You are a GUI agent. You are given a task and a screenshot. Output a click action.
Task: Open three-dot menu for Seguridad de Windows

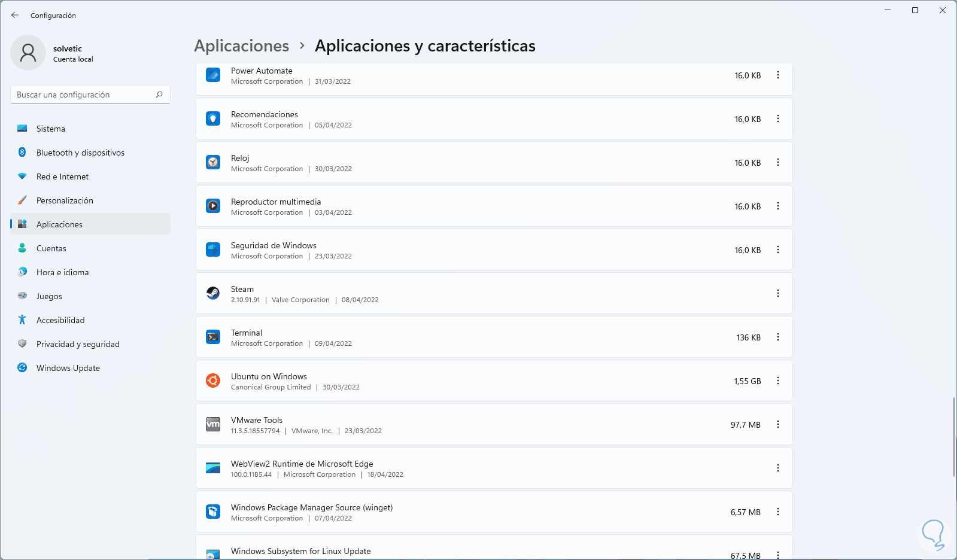point(777,249)
